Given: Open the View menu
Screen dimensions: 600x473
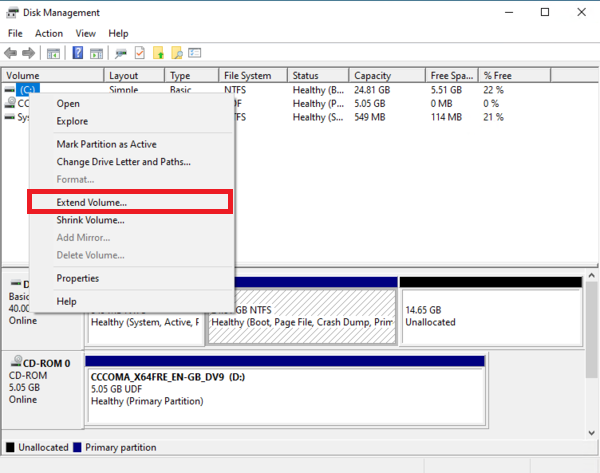Looking at the screenshot, I should tap(86, 33).
